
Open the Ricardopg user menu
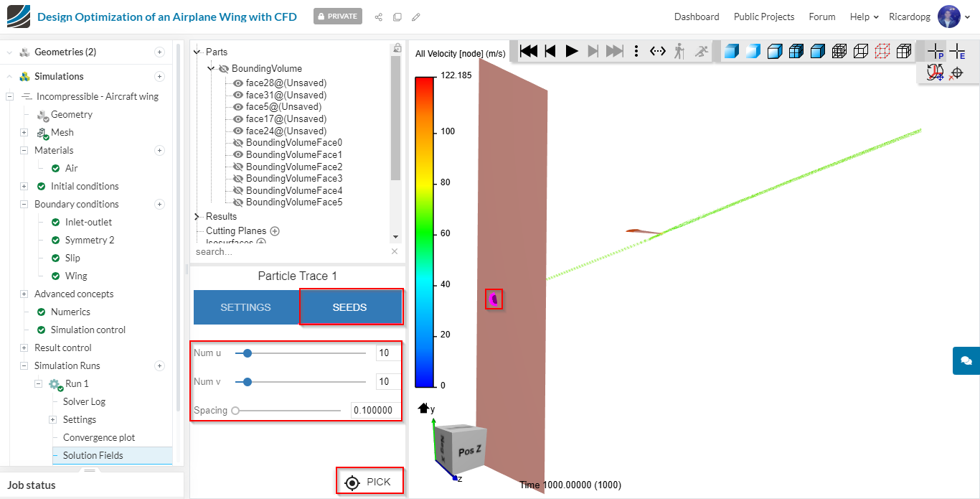(x=929, y=17)
